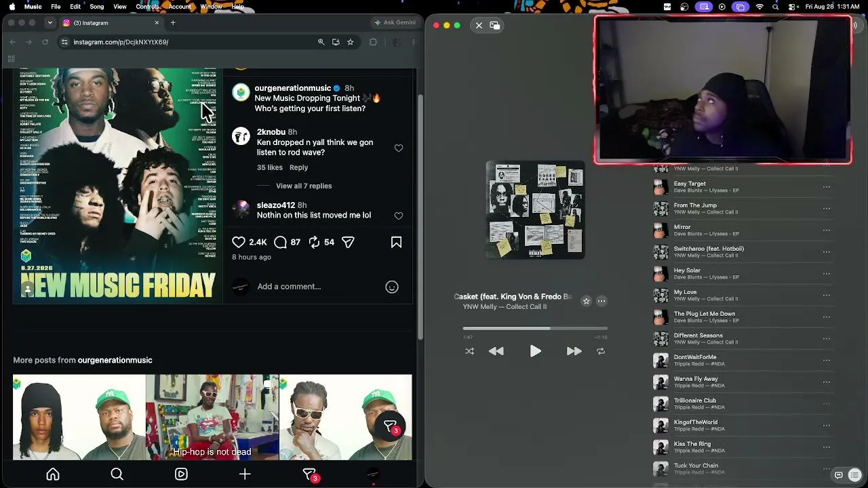Toggle the Playing Next queue list icon
The image size is (868, 488).
pos(854,475)
